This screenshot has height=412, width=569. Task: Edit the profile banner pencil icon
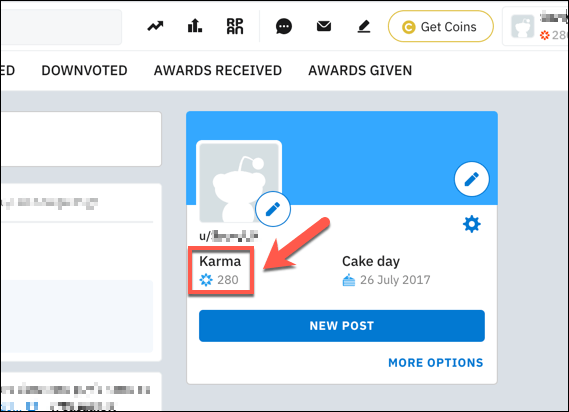(x=471, y=179)
